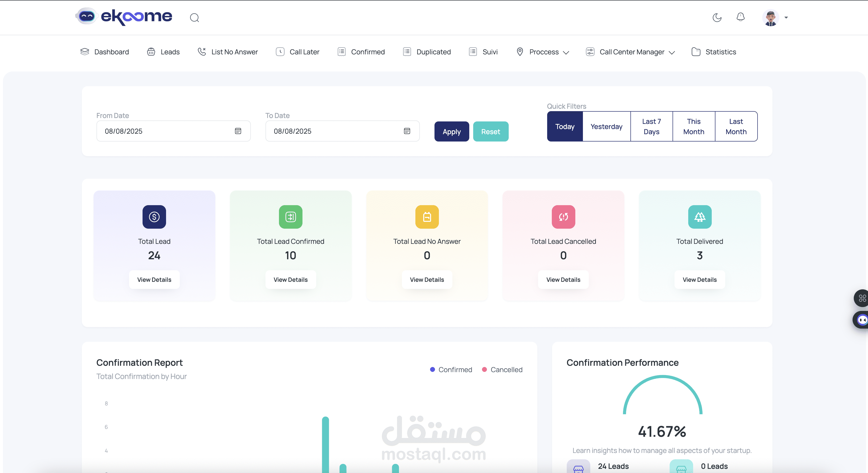Screen dimensions: 868x473
Task: Click the List No Answer phone icon
Action: [x=202, y=52]
